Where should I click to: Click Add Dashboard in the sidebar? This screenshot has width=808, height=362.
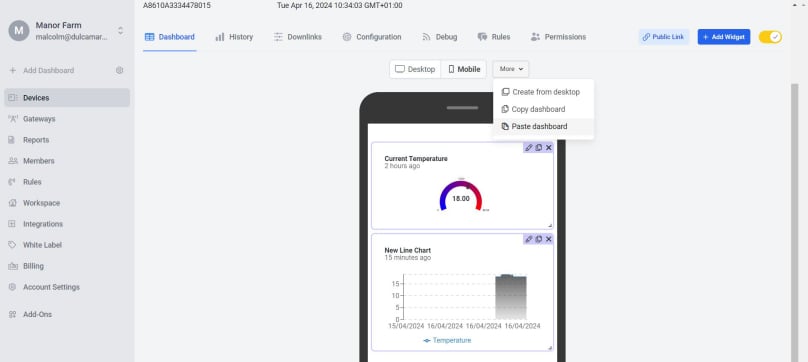point(42,71)
